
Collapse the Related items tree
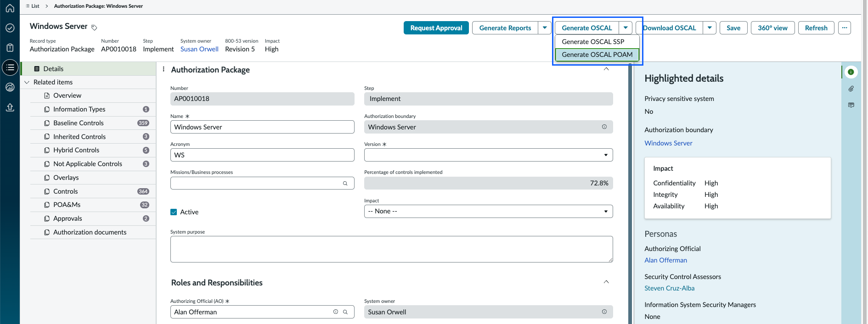point(27,82)
